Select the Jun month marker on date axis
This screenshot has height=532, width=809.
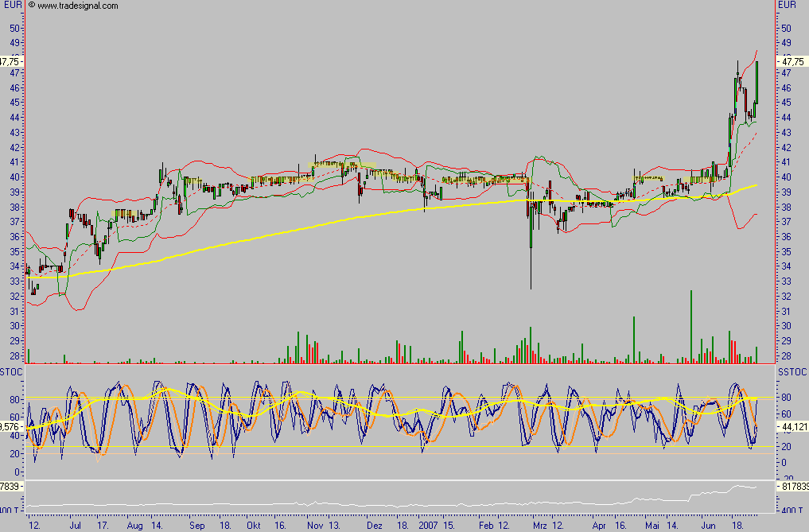coord(708,526)
